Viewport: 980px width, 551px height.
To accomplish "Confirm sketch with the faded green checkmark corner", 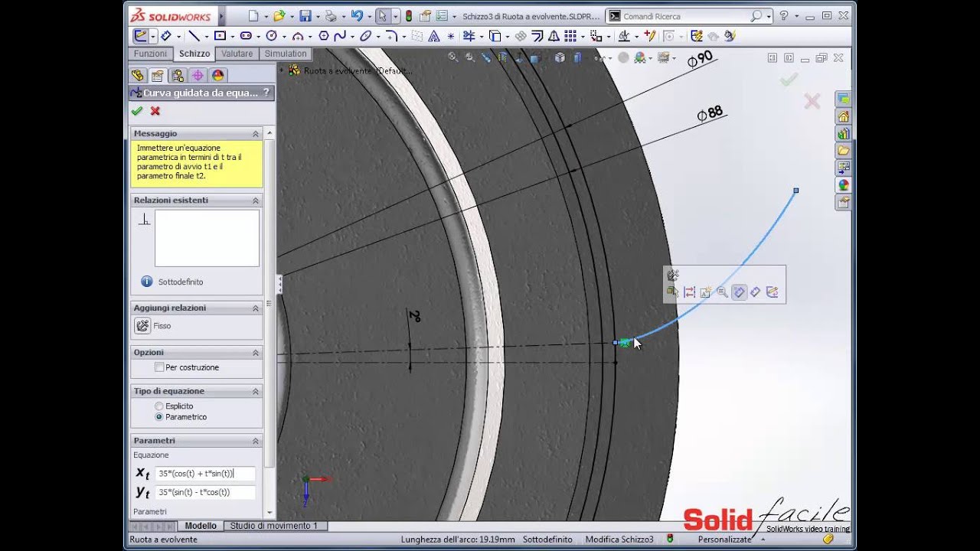I will [789, 79].
